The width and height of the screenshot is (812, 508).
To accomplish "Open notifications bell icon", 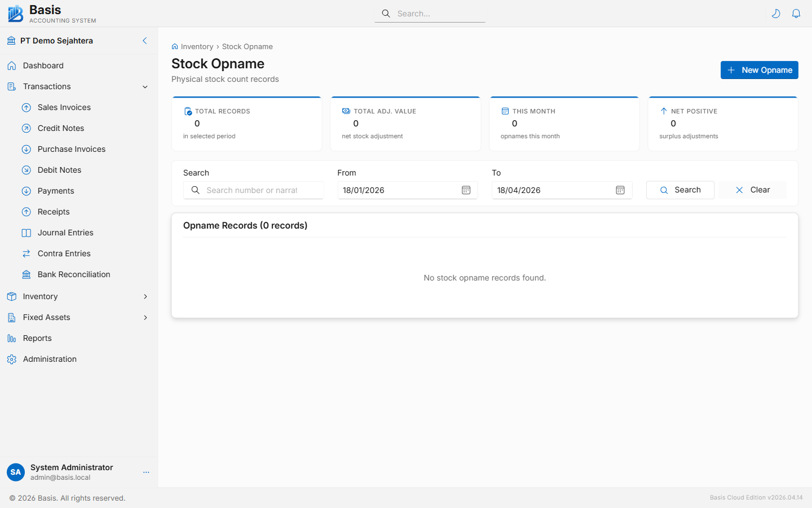I will pyautogui.click(x=796, y=14).
